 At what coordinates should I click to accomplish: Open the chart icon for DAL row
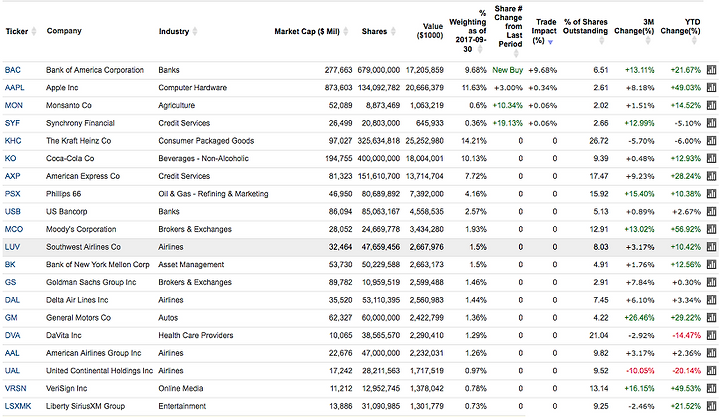click(x=711, y=299)
